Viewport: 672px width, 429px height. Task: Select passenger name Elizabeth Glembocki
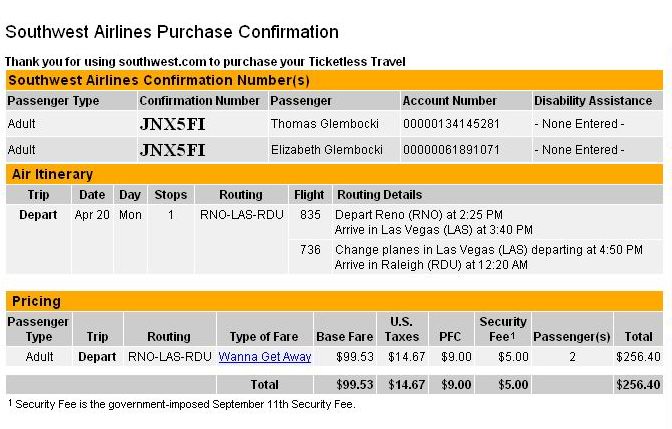pos(327,150)
